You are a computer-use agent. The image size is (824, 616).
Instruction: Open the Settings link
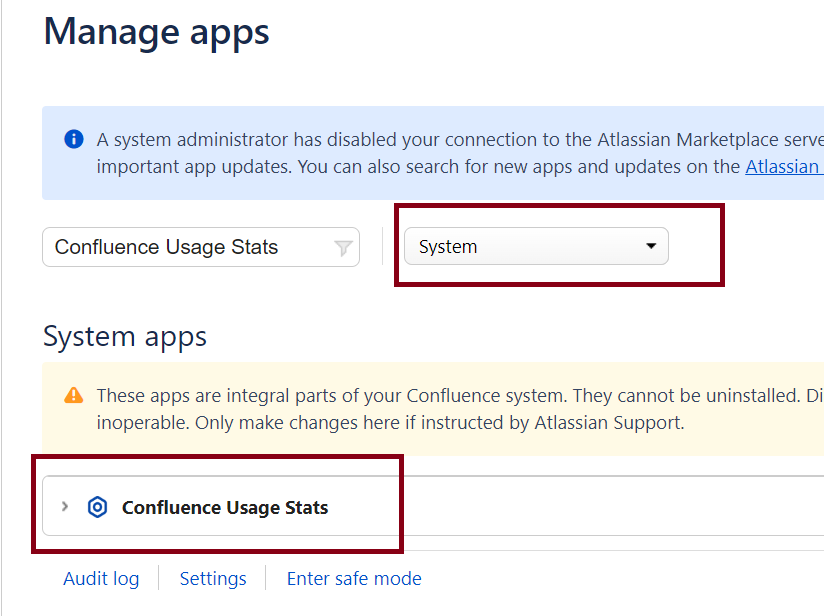click(x=213, y=579)
